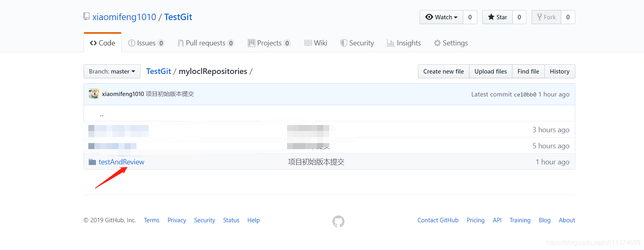Viewport: 644px width, 250px height.
Task: Click the '5 hours ago' timestamp
Action: (x=551, y=146)
